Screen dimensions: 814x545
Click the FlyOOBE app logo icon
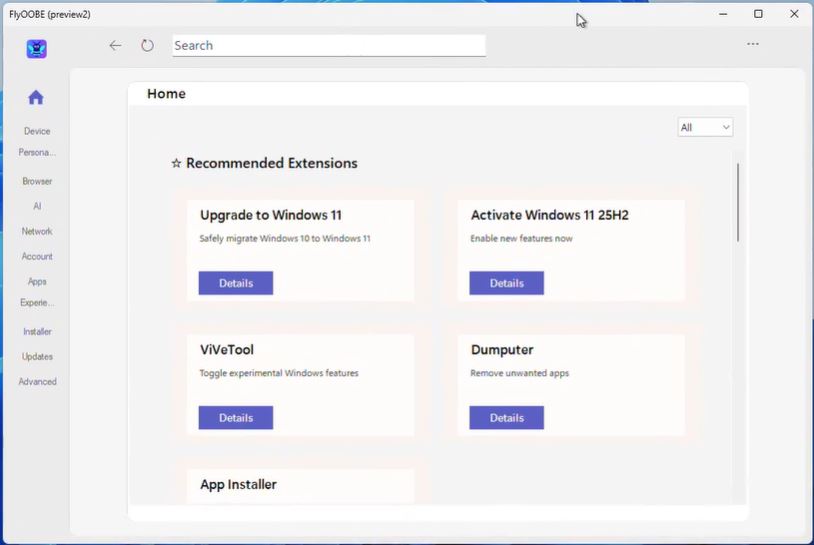coord(37,49)
